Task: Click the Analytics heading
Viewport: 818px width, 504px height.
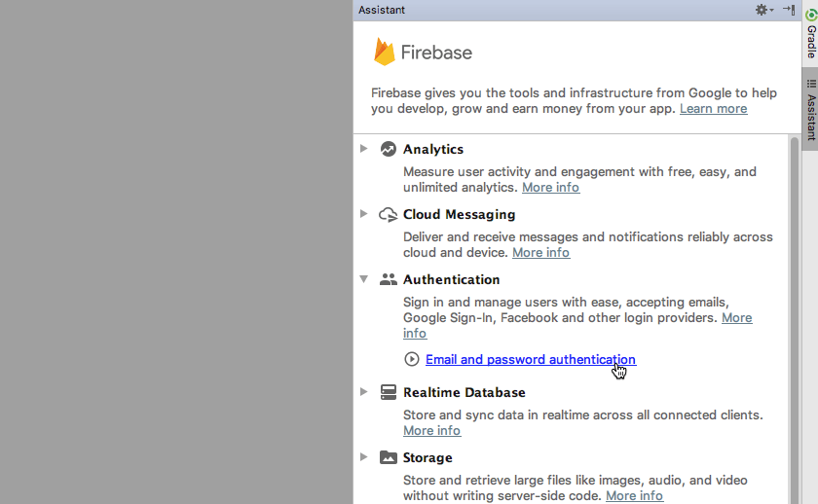Action: (x=433, y=149)
